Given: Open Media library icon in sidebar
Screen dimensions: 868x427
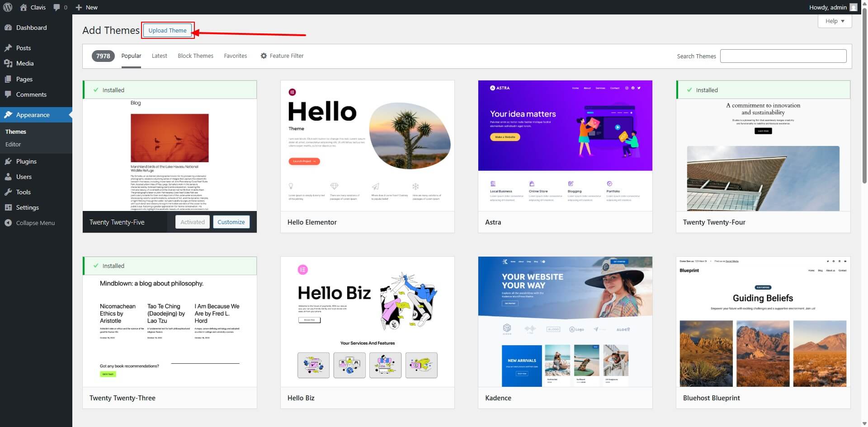Looking at the screenshot, I should point(8,63).
